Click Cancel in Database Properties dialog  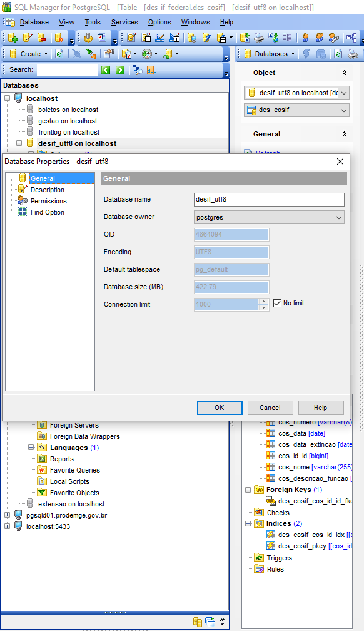tap(270, 408)
